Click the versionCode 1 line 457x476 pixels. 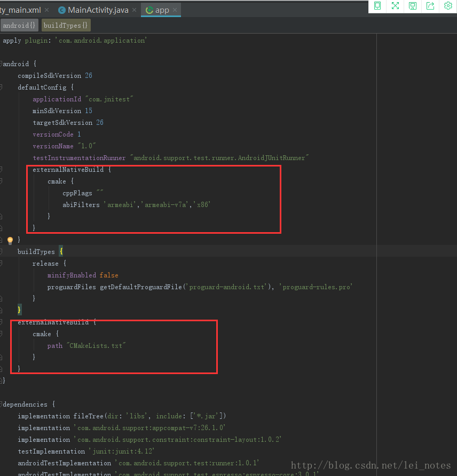[57, 134]
